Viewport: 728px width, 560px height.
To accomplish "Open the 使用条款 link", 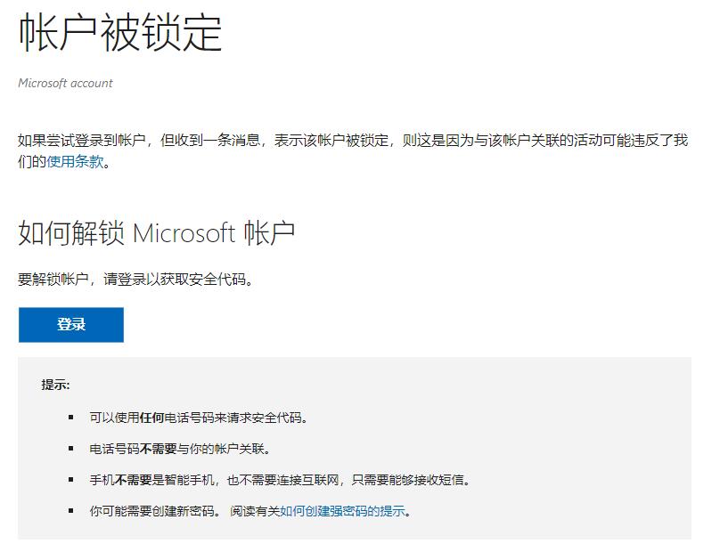I will tap(75, 162).
